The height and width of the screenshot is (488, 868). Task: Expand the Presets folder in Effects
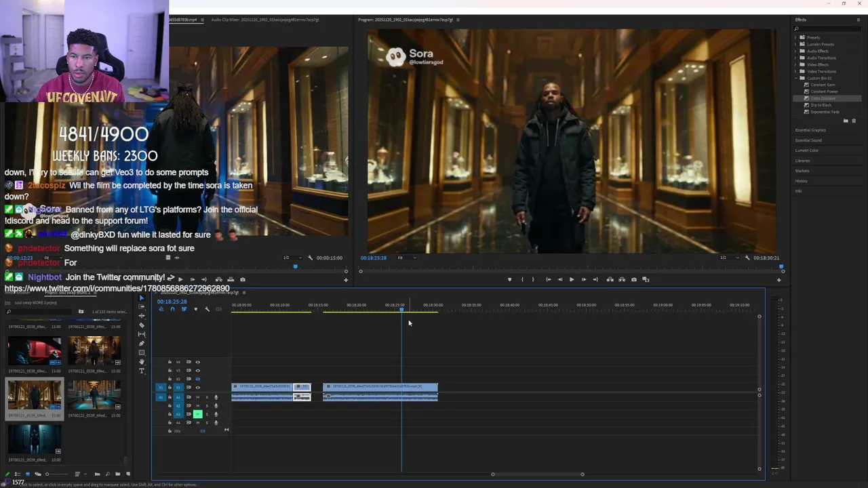point(796,37)
